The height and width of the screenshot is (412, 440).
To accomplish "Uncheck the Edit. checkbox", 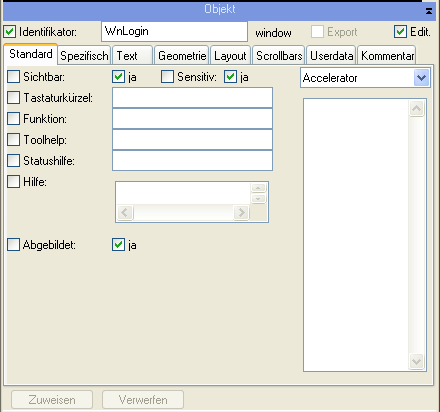I will coord(400,32).
